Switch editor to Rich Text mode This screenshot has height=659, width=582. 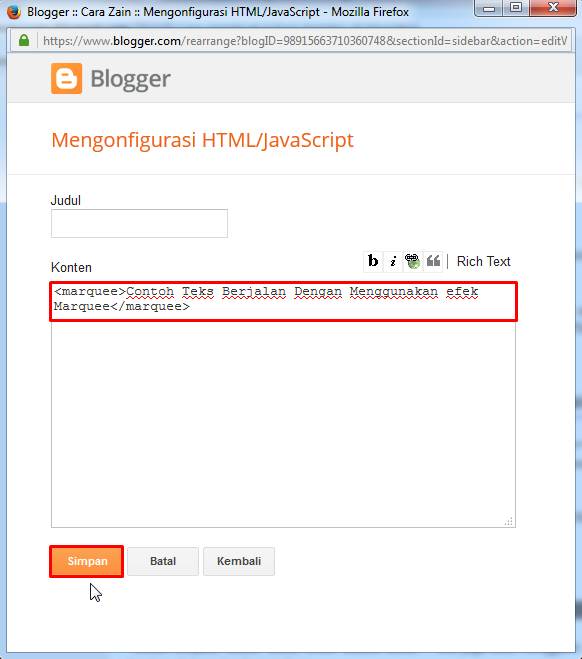483,261
